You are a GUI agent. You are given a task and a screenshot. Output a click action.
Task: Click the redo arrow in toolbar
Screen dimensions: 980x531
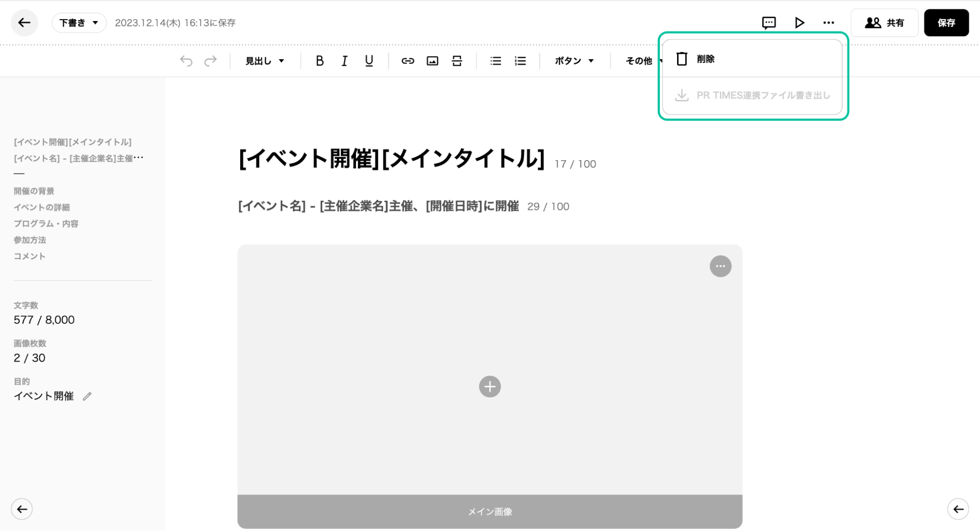[x=210, y=61]
